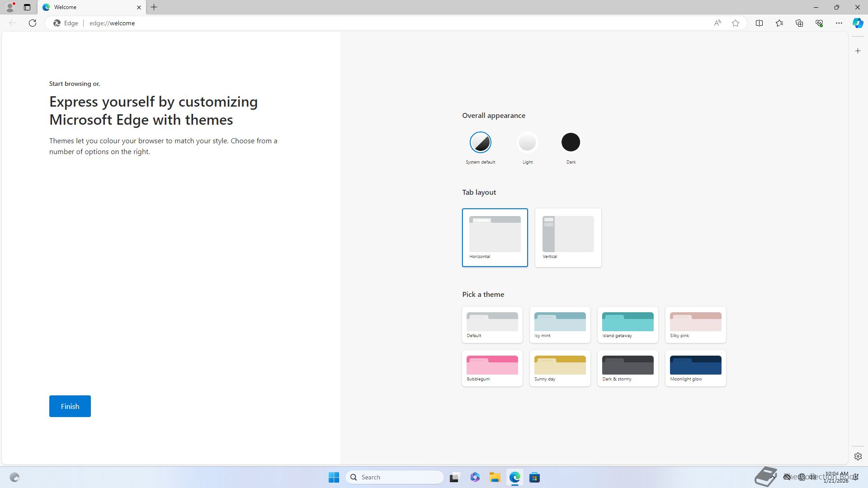Image resolution: width=868 pixels, height=488 pixels.
Task: Open the Tab actions menu icon
Action: click(27, 7)
